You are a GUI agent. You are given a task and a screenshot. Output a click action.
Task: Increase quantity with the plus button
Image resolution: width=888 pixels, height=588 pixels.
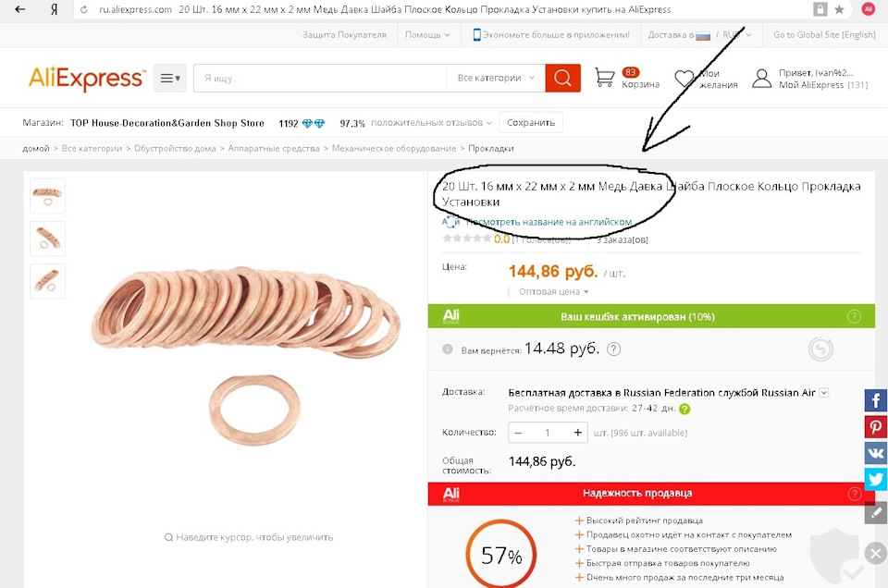pyautogui.click(x=577, y=433)
